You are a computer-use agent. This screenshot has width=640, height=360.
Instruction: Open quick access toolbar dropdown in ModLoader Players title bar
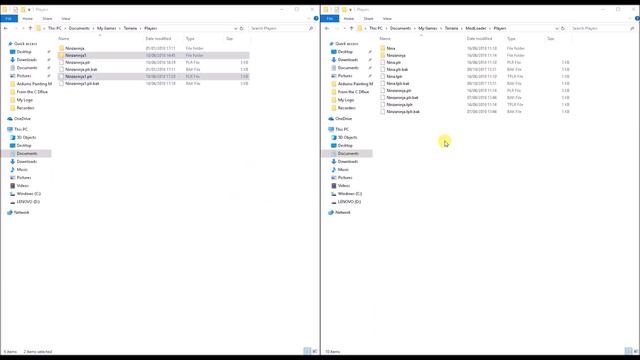tap(350, 9)
